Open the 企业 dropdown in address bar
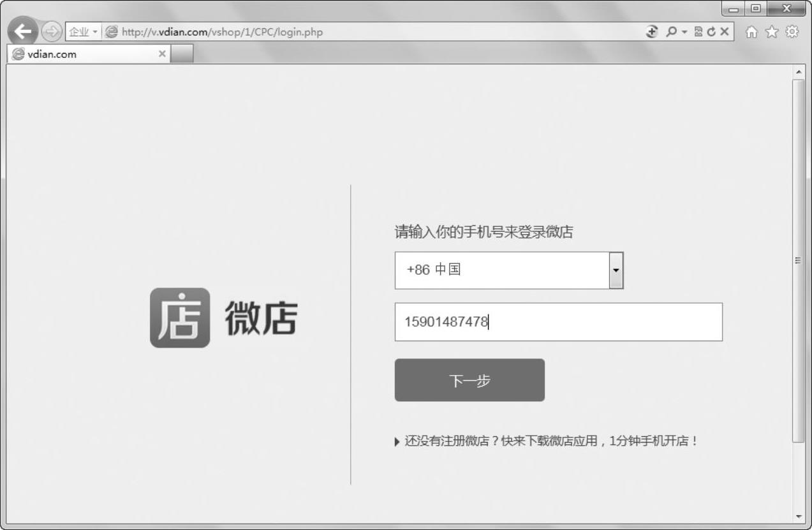Image resolution: width=812 pixels, height=530 pixels. point(84,32)
